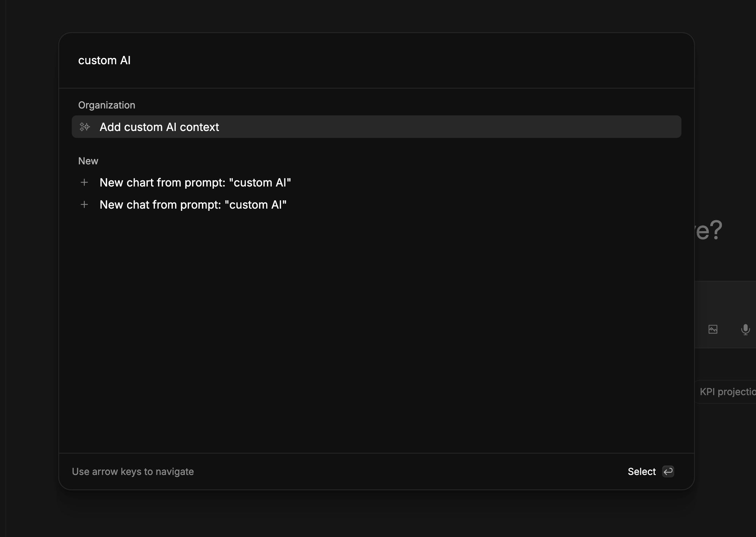The image size is (756, 537).
Task: Choose New chat from prompt: "custom AI"
Action: [x=376, y=205]
